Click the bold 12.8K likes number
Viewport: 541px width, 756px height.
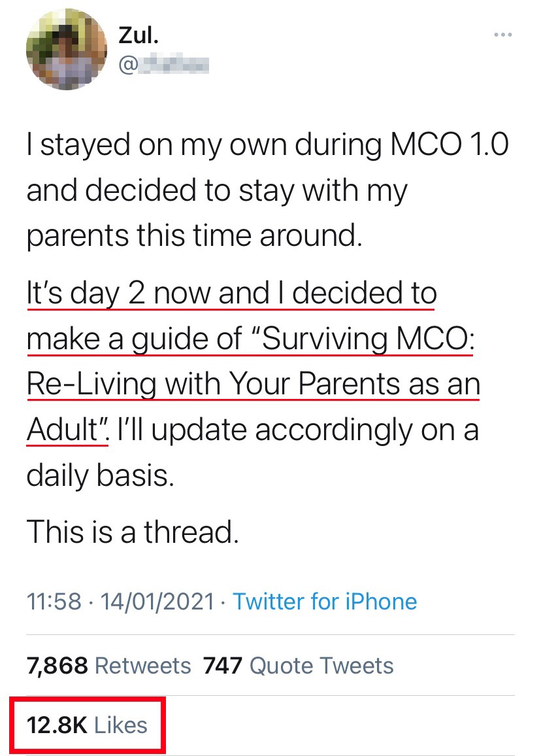[57, 725]
